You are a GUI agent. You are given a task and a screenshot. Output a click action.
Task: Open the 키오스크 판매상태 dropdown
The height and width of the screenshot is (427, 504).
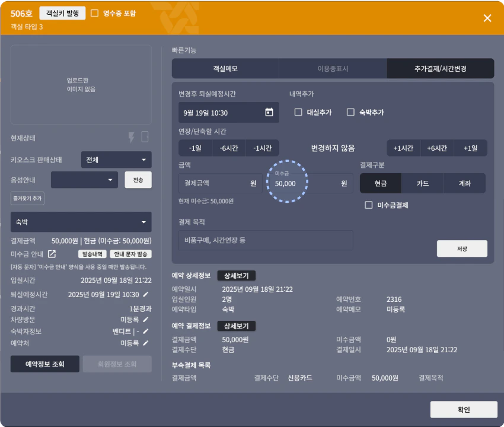(x=116, y=160)
